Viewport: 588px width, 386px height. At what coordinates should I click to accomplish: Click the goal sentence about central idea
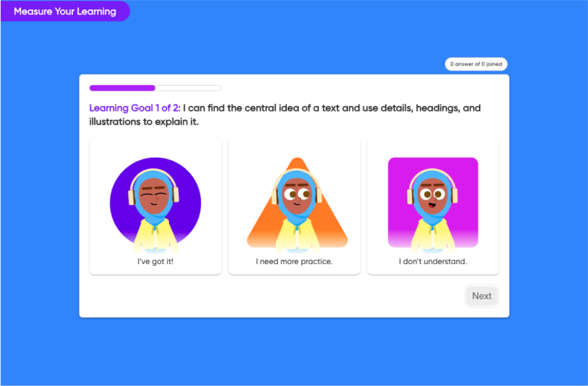click(x=285, y=115)
